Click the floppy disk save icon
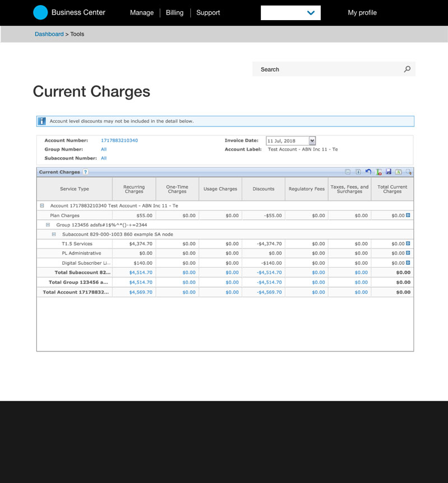 [x=389, y=172]
